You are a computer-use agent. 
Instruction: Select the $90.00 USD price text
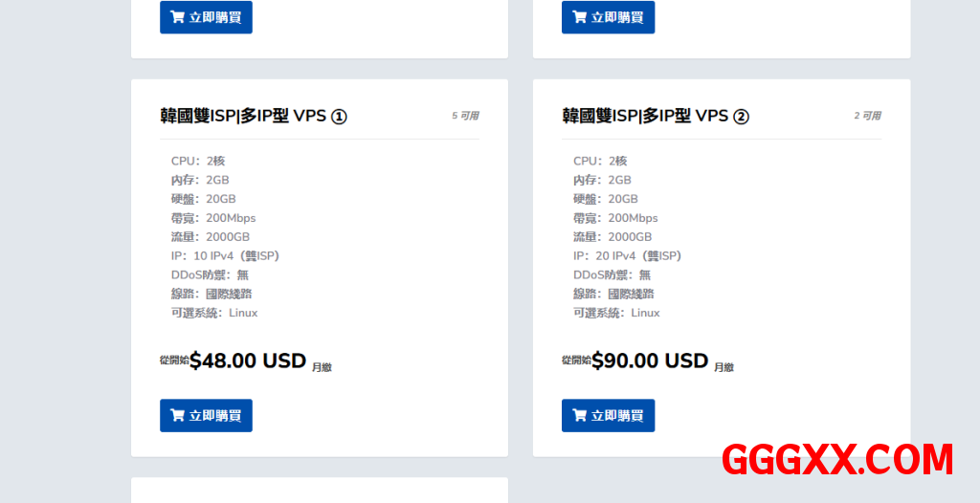point(649,361)
